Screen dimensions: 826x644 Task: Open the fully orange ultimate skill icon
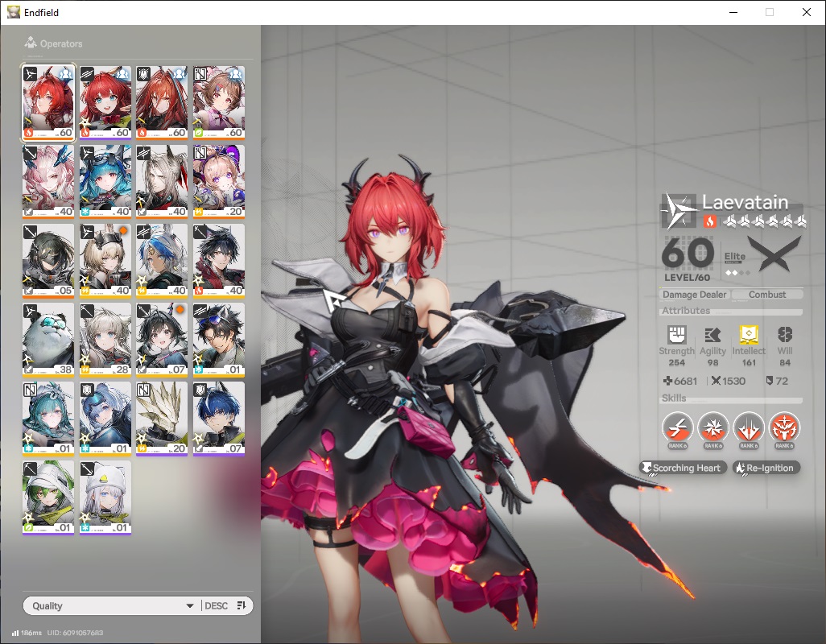(784, 427)
